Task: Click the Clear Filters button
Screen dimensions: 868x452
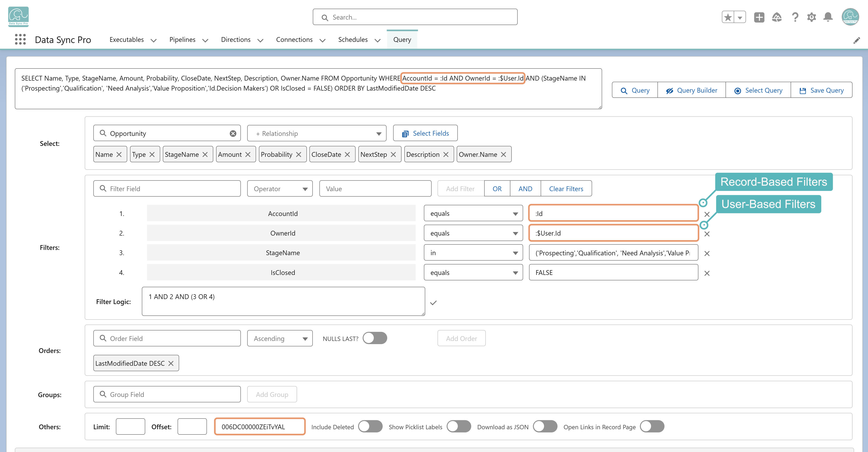Action: click(x=566, y=189)
